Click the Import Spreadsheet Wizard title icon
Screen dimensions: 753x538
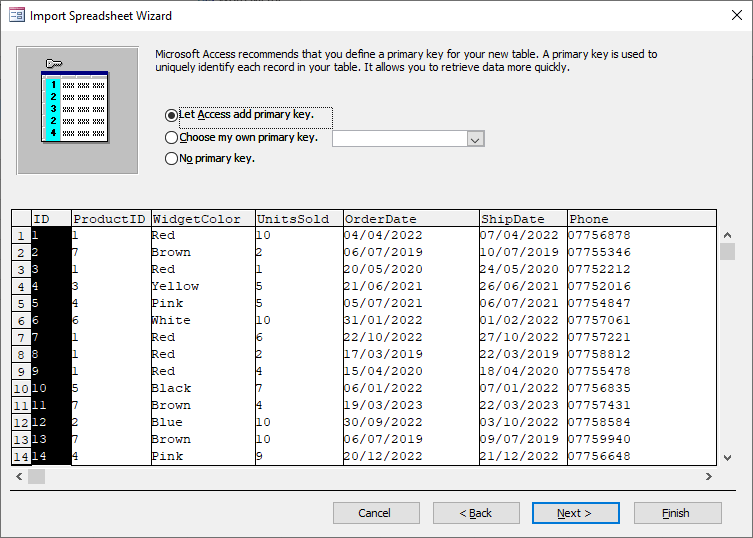tap(17, 15)
